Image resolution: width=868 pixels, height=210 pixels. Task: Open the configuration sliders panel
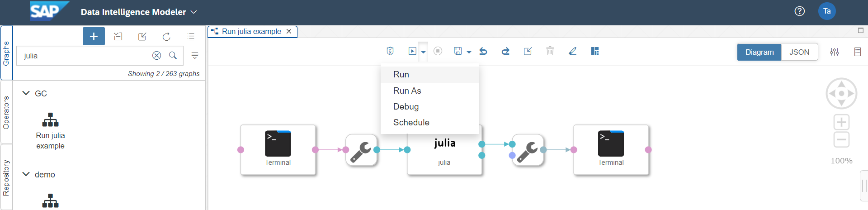click(x=835, y=52)
